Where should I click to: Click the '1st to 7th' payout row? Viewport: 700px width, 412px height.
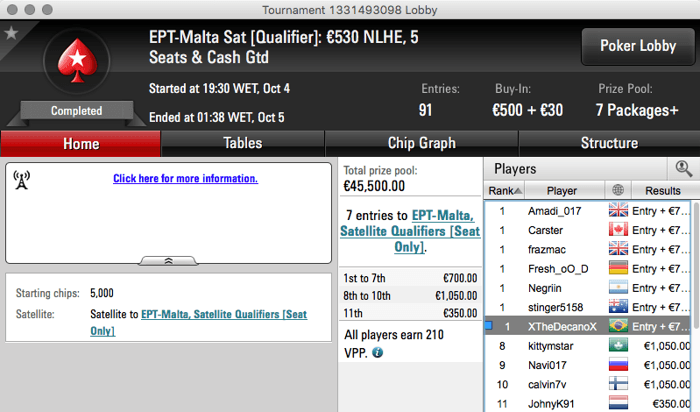[410, 278]
